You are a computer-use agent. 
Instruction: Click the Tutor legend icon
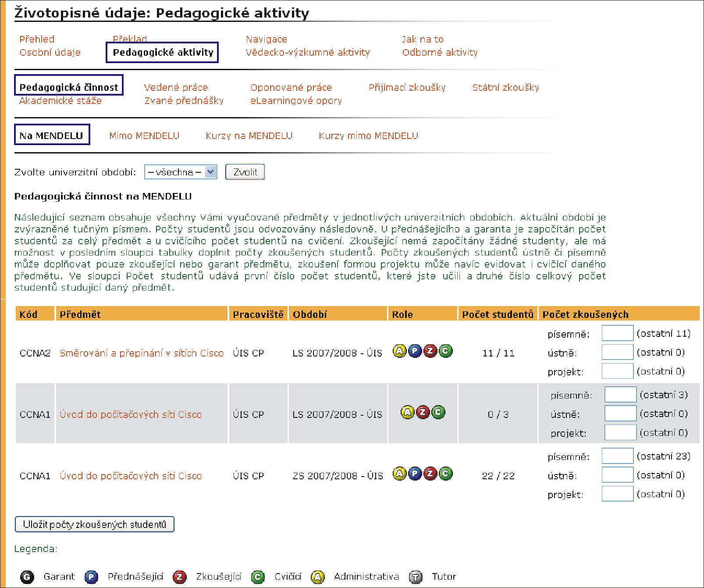point(416,577)
